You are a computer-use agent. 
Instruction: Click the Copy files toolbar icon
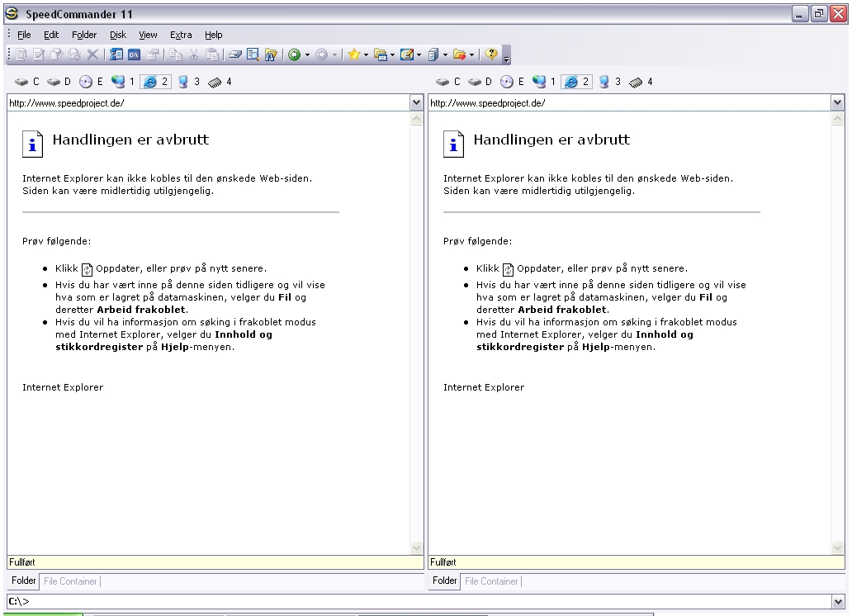click(57, 54)
